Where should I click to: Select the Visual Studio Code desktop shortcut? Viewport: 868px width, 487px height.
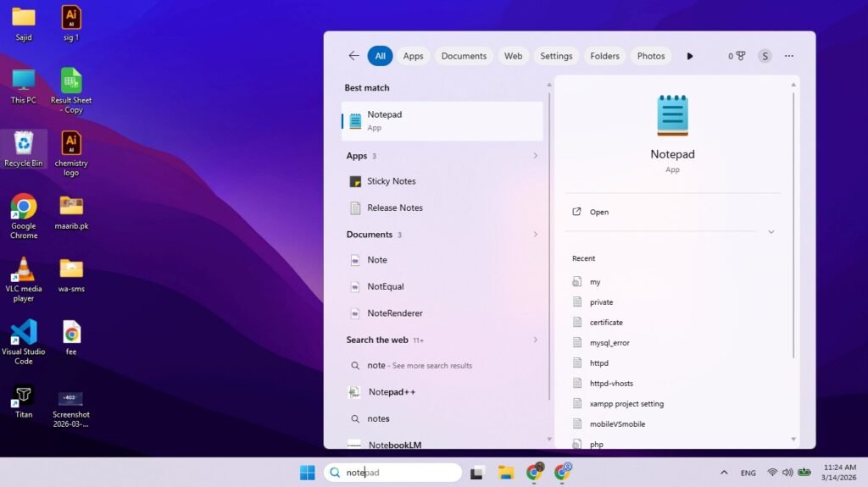point(23,342)
